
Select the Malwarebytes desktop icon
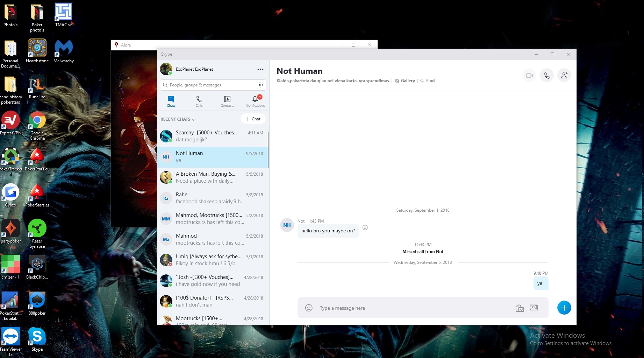[64, 51]
